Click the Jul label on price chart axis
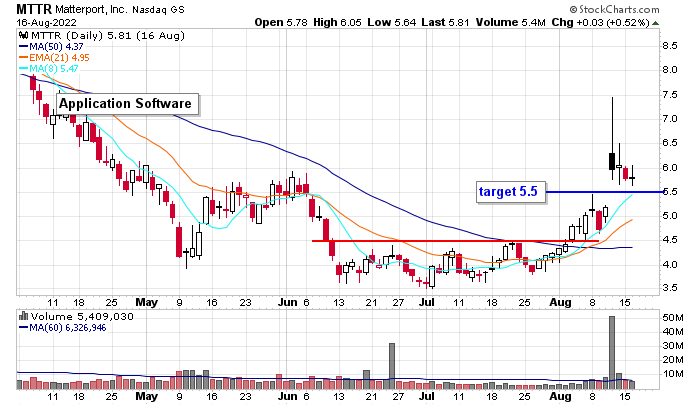This screenshot has width=700, height=405. pos(426,302)
